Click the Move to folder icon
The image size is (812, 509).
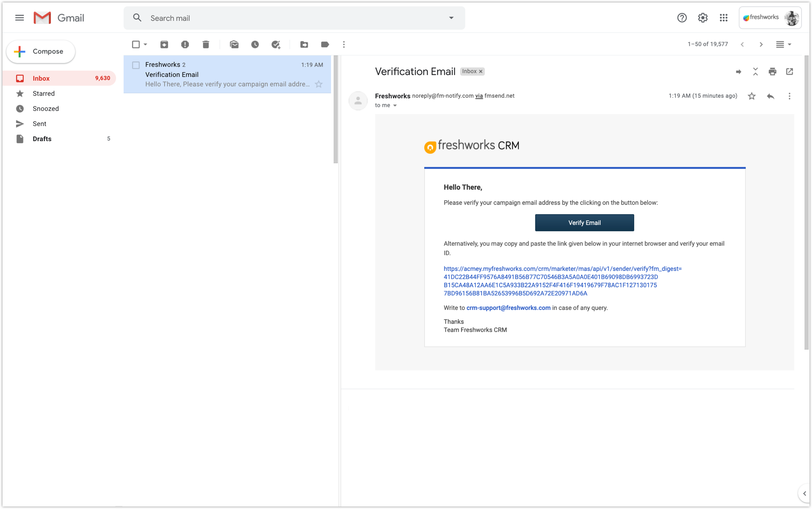[x=304, y=45]
